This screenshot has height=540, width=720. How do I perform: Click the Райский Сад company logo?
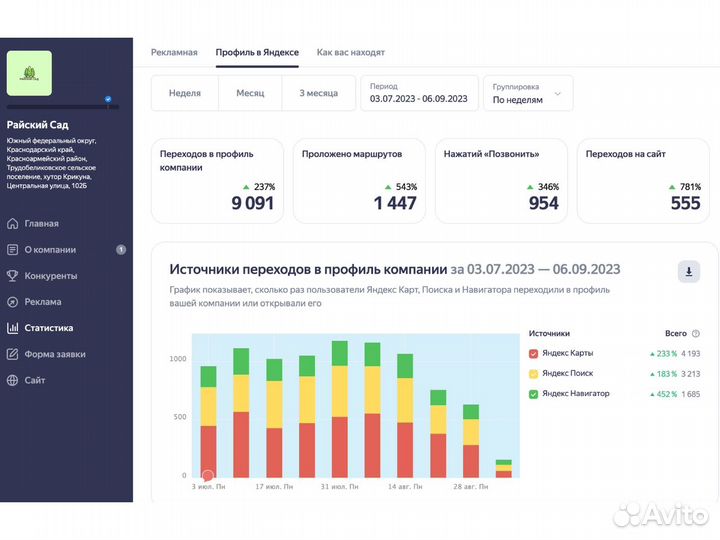click(x=29, y=73)
